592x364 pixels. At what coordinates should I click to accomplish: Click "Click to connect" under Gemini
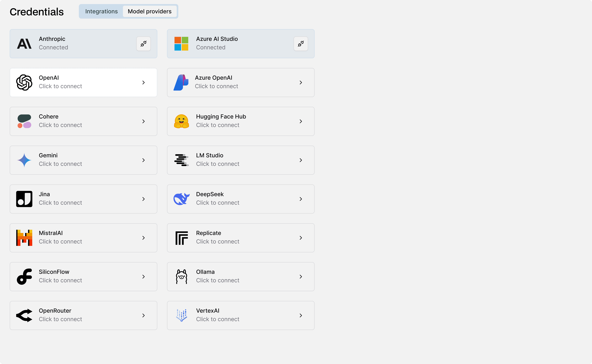click(60, 164)
